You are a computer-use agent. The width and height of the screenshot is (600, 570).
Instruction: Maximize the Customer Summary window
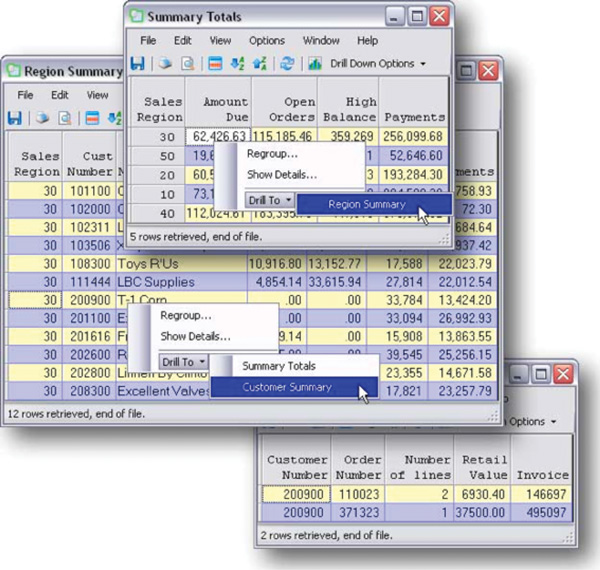540,374
